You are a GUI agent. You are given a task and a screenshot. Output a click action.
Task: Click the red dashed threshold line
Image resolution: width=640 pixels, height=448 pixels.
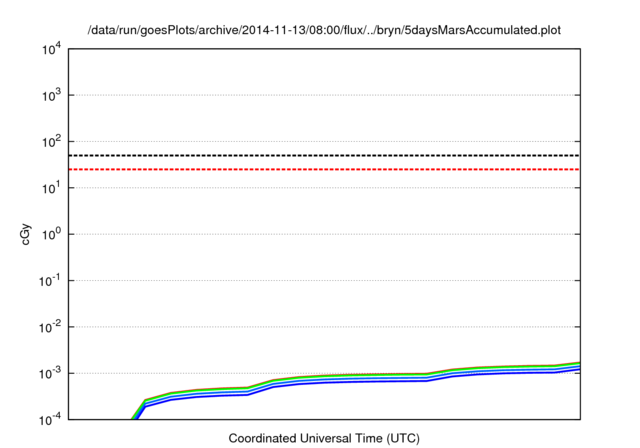(x=324, y=169)
